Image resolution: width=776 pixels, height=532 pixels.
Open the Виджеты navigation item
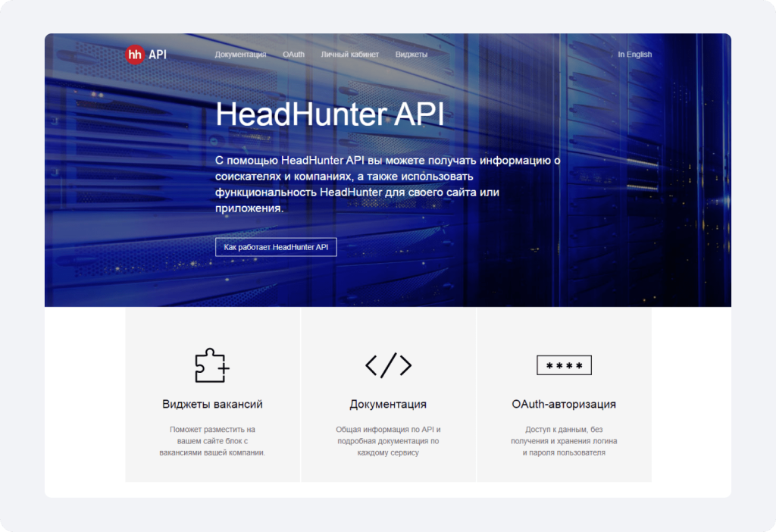pyautogui.click(x=411, y=55)
